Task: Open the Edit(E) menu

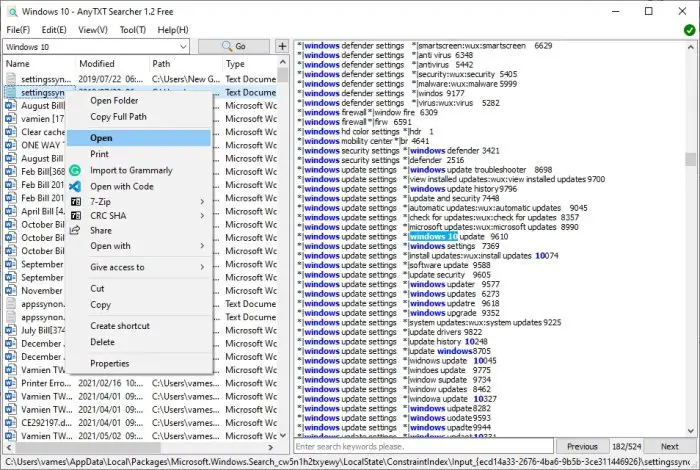Action: tap(54, 30)
